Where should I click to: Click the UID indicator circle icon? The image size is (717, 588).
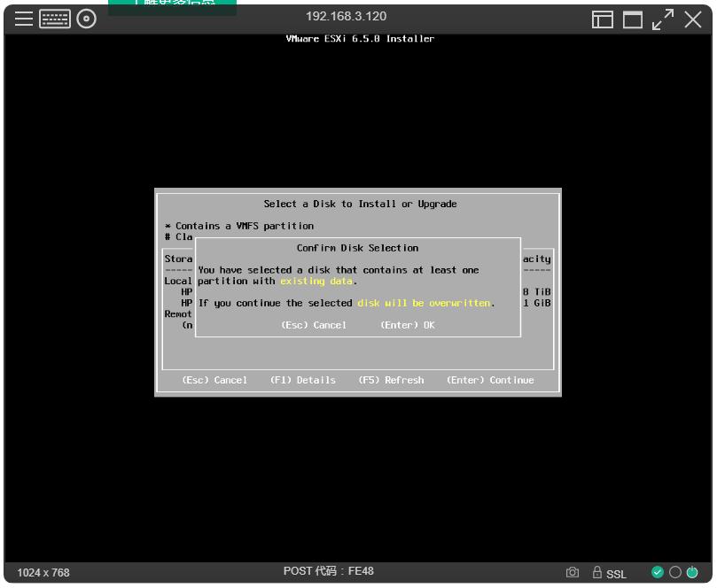pos(674,572)
